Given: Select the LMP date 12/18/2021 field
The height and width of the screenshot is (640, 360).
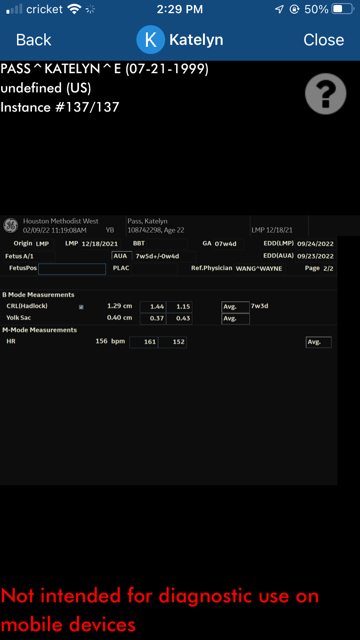Looking at the screenshot, I should (x=100, y=244).
